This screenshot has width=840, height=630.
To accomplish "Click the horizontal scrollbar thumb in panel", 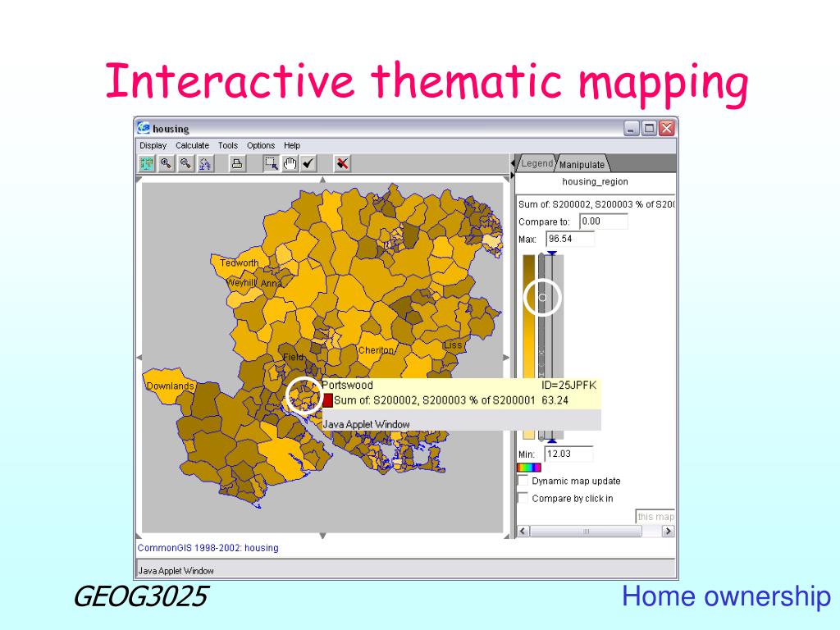I will pos(586,531).
